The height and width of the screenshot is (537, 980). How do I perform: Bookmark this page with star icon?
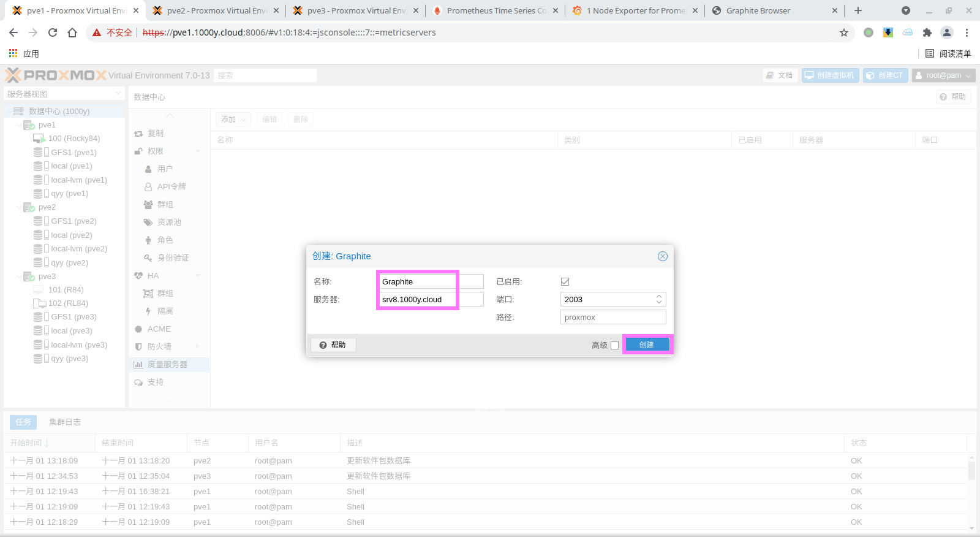844,32
